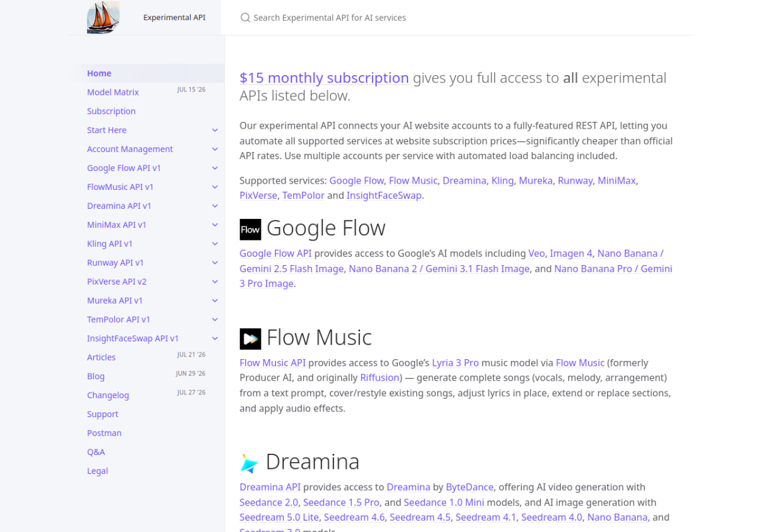
Task: Click the Google Flow logo icon
Action: click(250, 229)
